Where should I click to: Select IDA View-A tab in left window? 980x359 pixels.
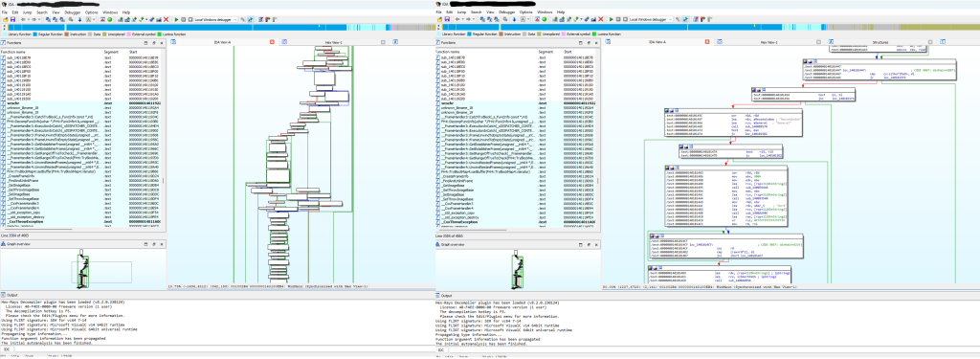tap(222, 42)
